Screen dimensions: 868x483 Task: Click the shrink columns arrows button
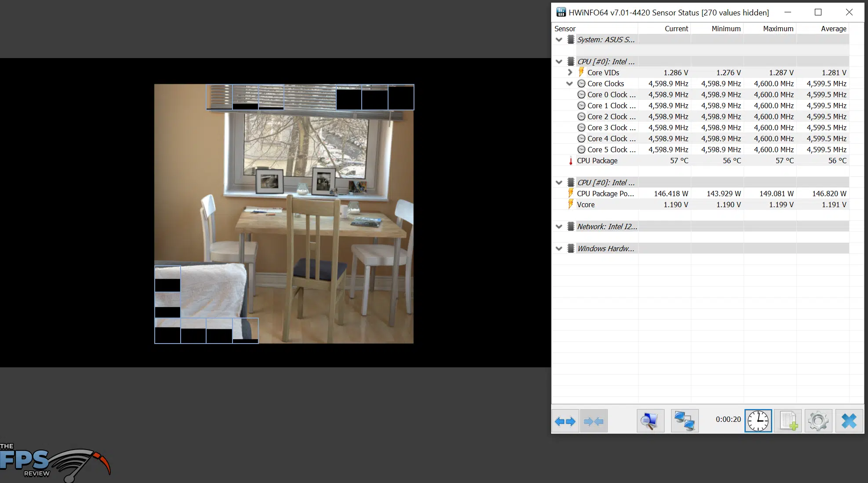coord(594,421)
